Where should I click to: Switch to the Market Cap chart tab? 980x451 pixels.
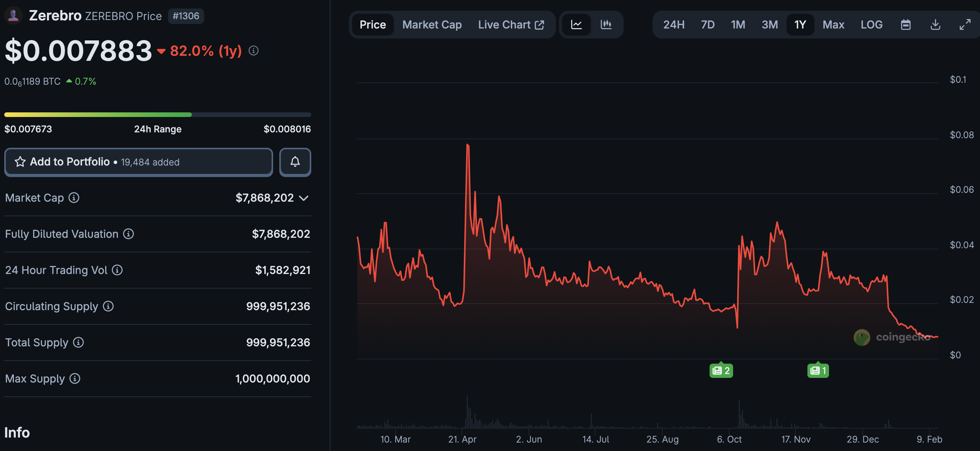(x=432, y=25)
